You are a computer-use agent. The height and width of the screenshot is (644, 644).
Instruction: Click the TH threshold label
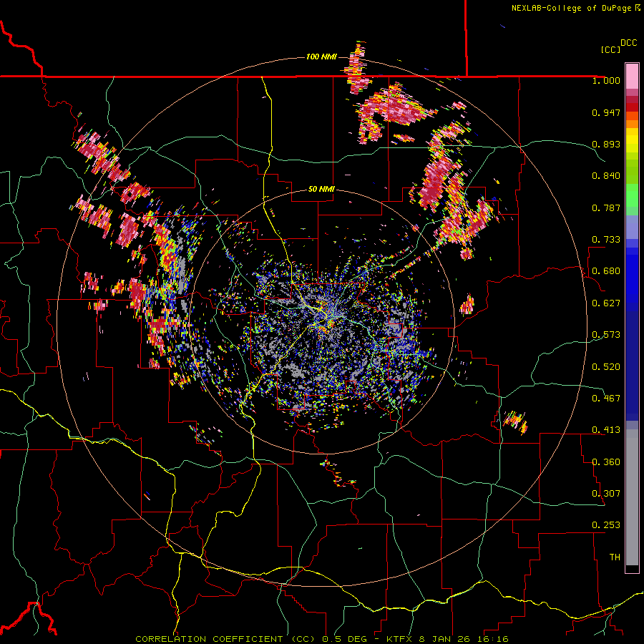(615, 557)
